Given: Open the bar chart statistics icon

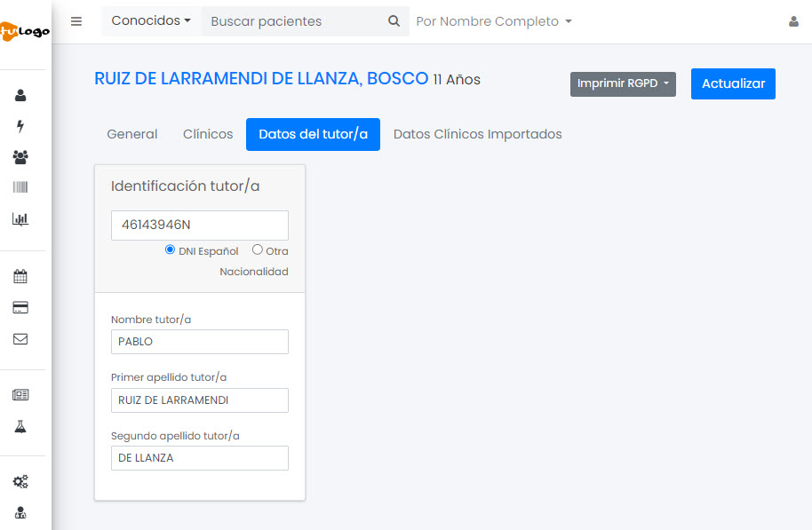Looking at the screenshot, I should point(20,218).
